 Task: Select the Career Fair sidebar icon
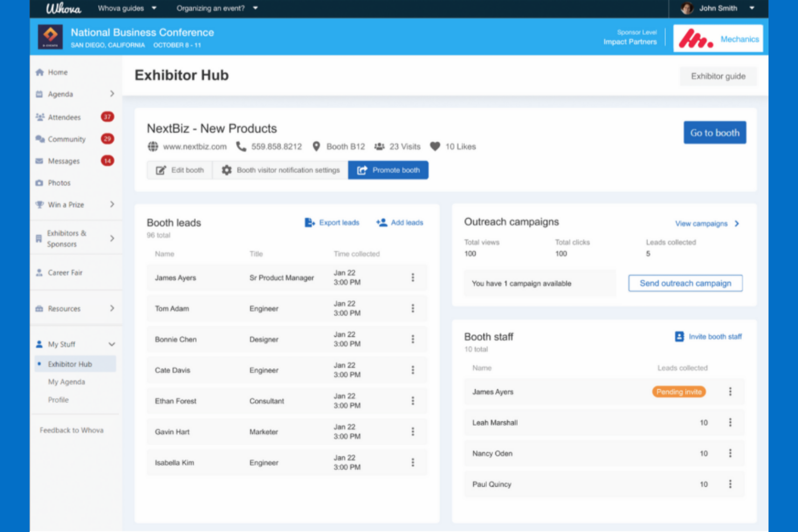40,272
